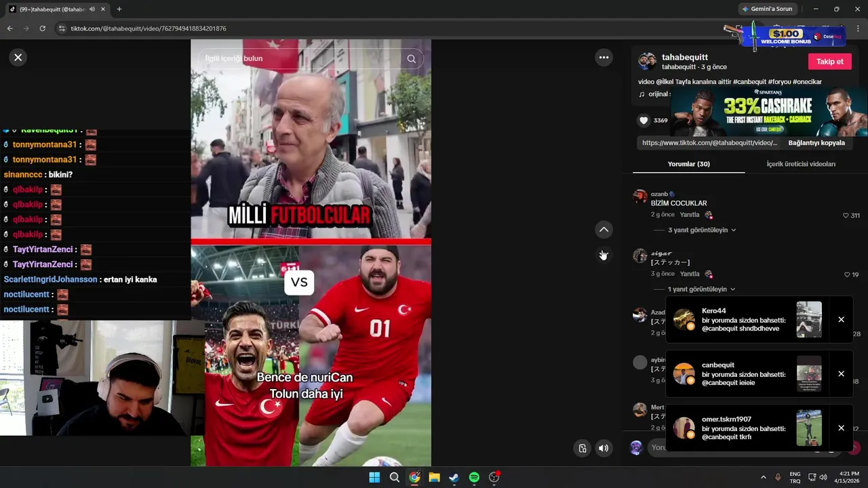Click the Takip et follow button
The width and height of the screenshot is (868, 488).
pyautogui.click(x=830, y=61)
